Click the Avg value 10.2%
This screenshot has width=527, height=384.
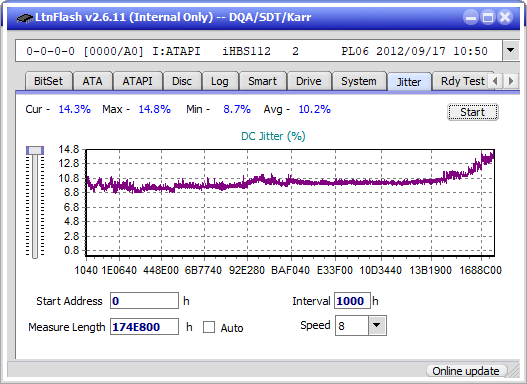[x=315, y=109]
